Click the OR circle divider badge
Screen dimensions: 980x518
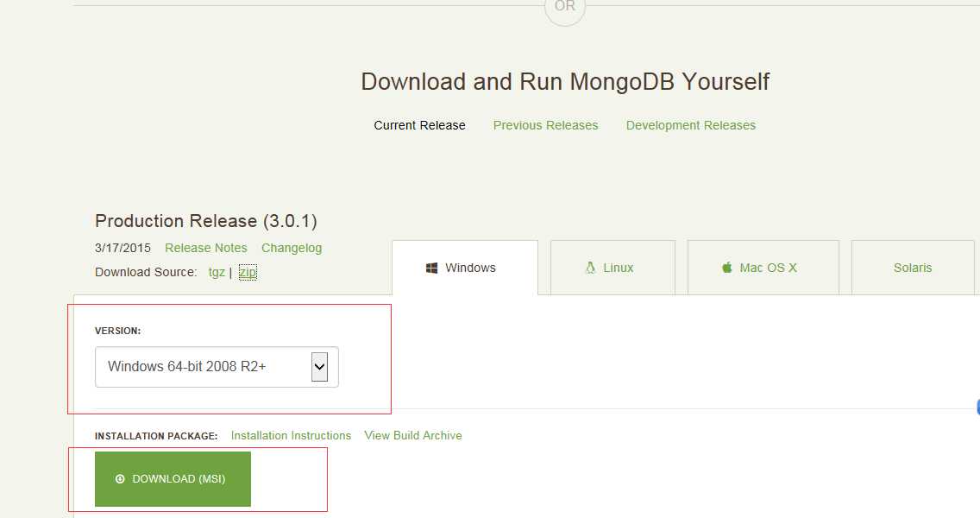(564, 8)
